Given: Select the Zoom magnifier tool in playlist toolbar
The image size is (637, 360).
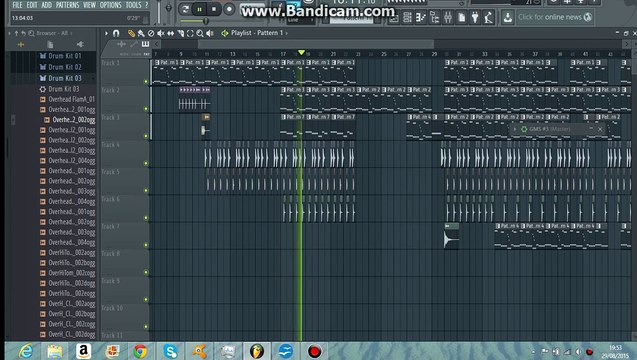Looking at the screenshot, I should [x=200, y=33].
